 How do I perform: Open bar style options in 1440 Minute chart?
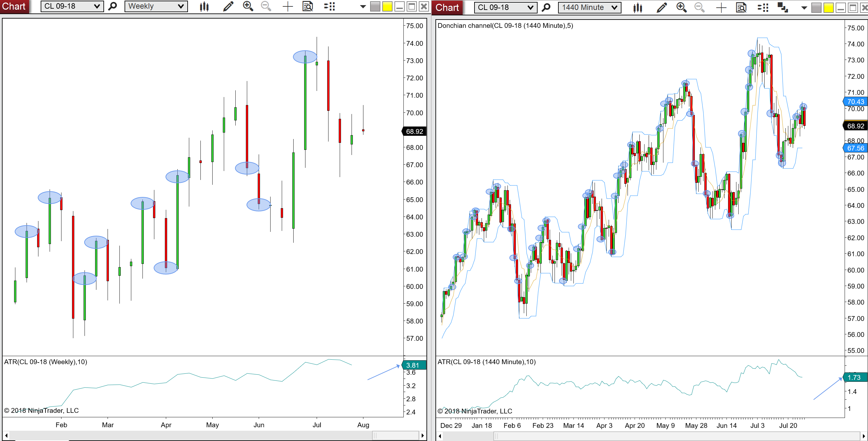(x=637, y=7)
